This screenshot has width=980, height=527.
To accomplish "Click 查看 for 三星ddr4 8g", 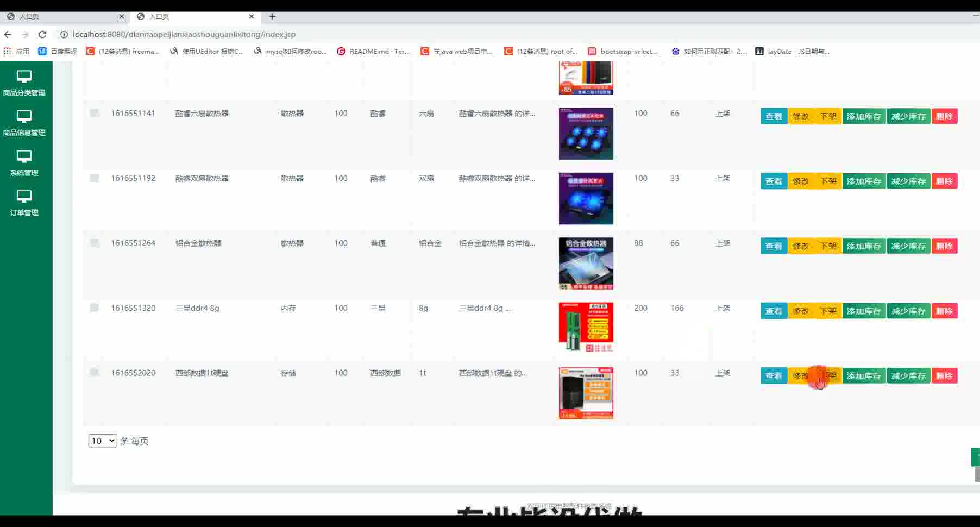I will coord(774,311).
